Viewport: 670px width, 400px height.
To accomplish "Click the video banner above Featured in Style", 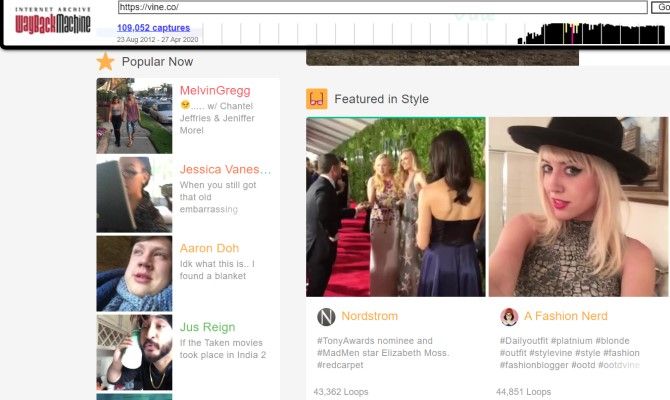I will [x=442, y=57].
